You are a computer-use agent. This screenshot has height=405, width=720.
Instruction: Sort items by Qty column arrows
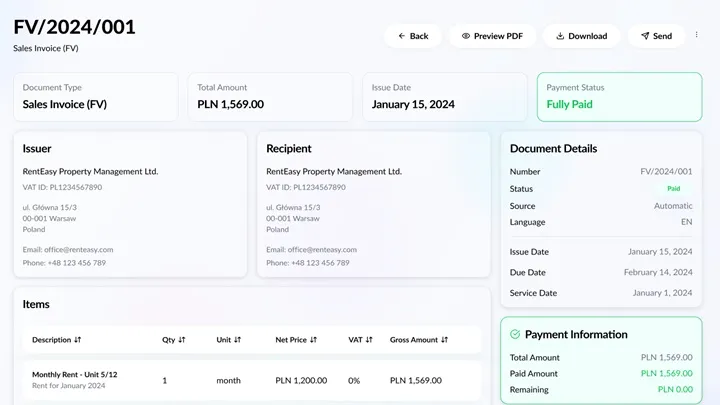click(x=182, y=340)
